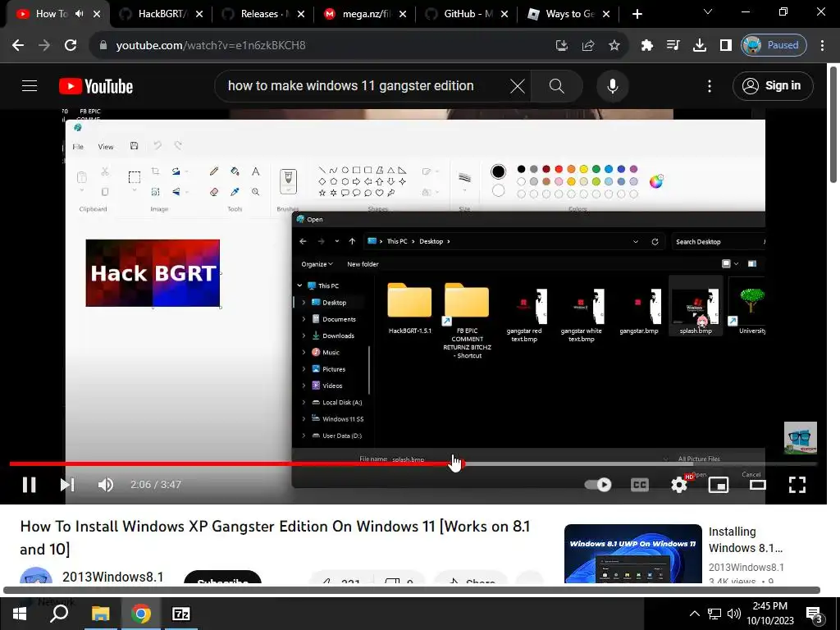Show Chrome downloads
Viewport: 840px width, 630px height.
tap(699, 45)
